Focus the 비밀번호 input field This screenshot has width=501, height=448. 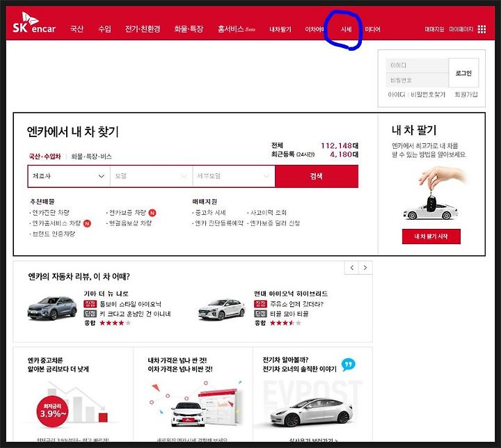point(417,80)
